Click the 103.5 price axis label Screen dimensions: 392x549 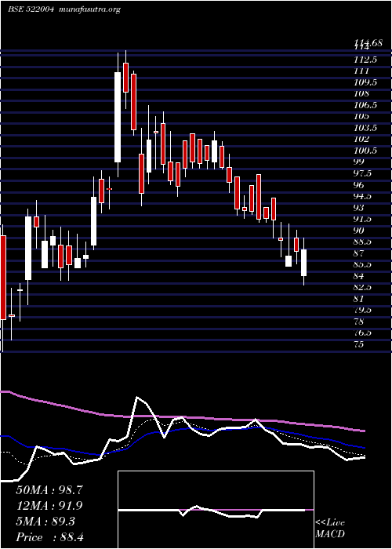(x=365, y=128)
